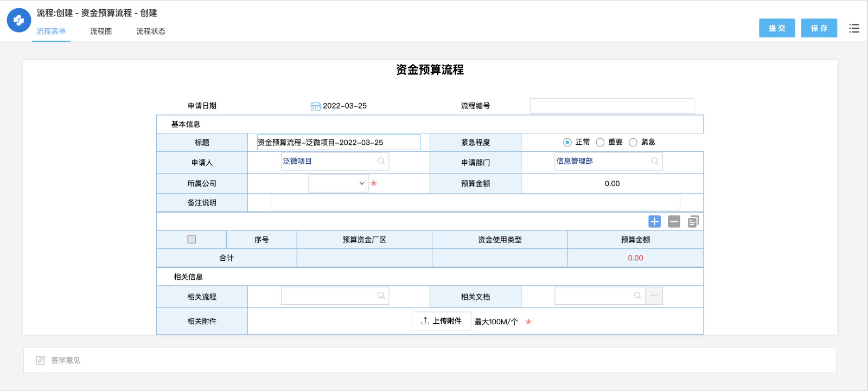This screenshot has height=391, width=868.
Task: Click the 提交 button
Action: tap(777, 28)
